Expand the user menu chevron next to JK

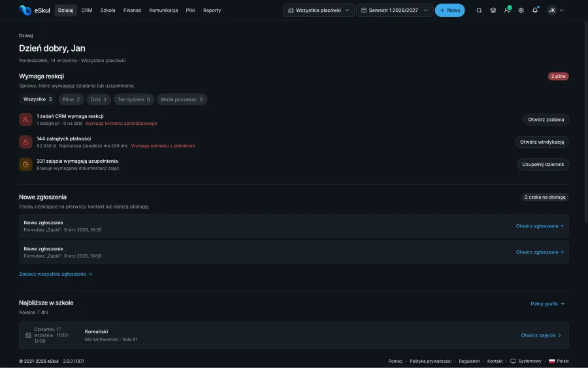pos(561,10)
